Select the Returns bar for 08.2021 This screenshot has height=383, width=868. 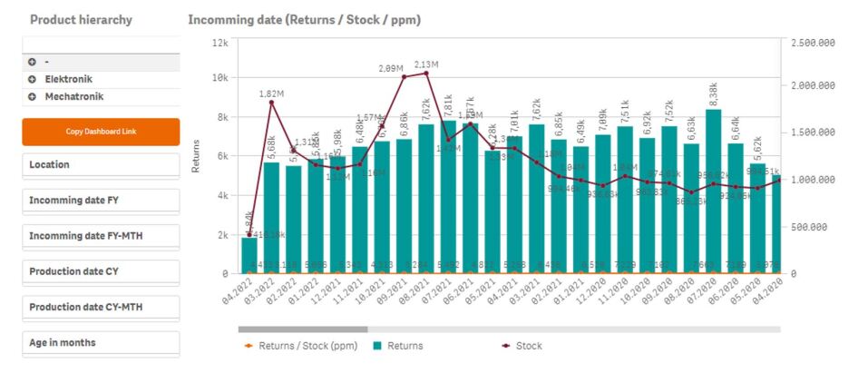click(x=426, y=199)
